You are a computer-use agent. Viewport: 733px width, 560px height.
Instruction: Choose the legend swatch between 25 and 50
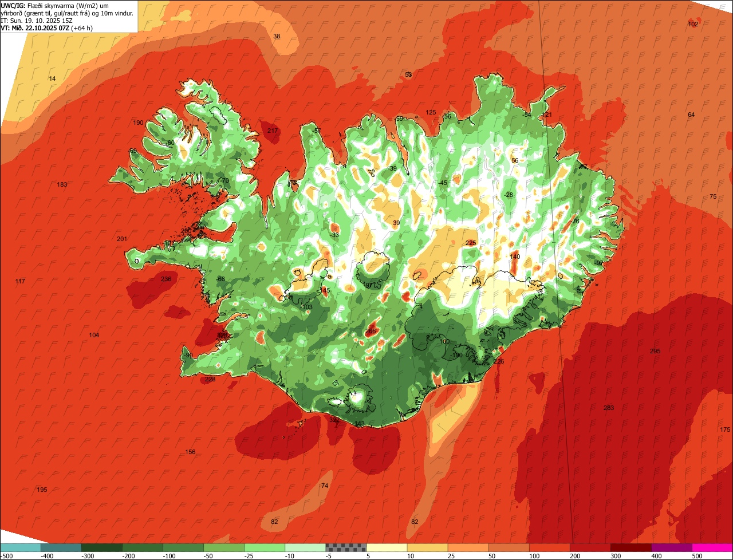468,547
